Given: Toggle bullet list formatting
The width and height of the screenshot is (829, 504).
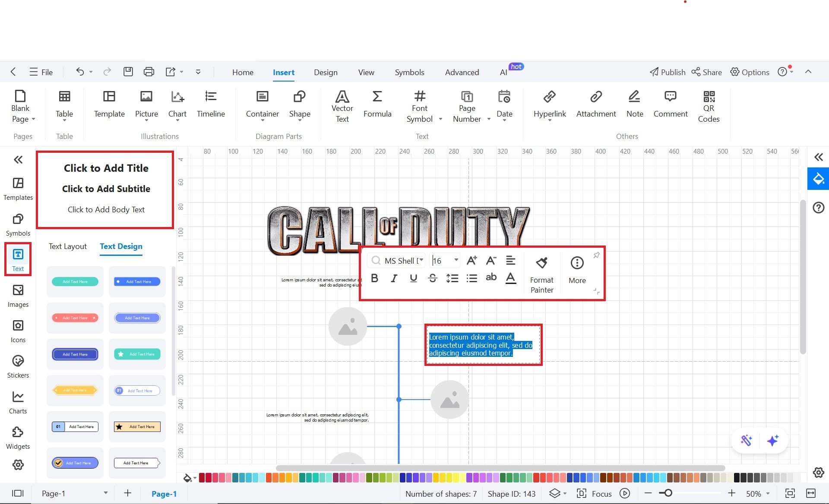Looking at the screenshot, I should pos(471,278).
